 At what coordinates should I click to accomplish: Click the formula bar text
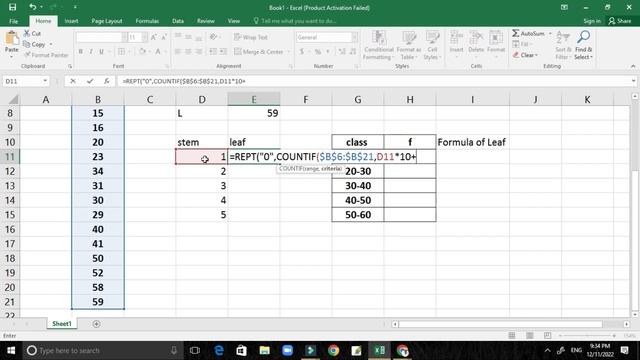[184, 81]
